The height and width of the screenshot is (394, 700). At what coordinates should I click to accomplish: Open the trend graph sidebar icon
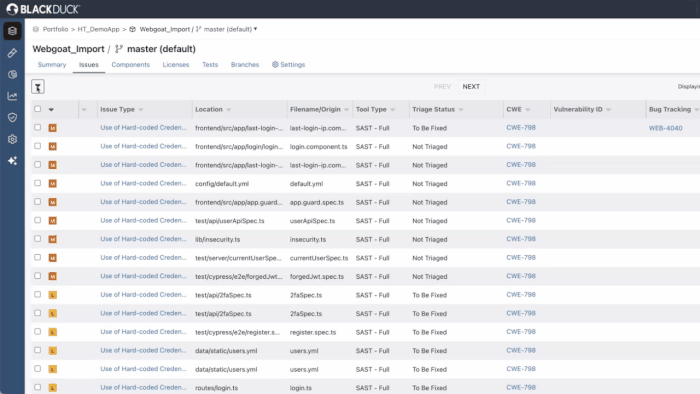(12, 96)
